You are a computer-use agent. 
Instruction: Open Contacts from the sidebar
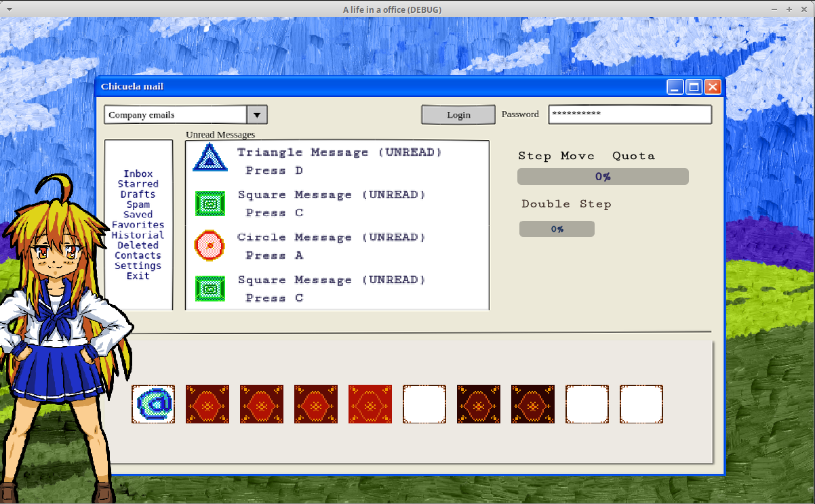(138, 255)
